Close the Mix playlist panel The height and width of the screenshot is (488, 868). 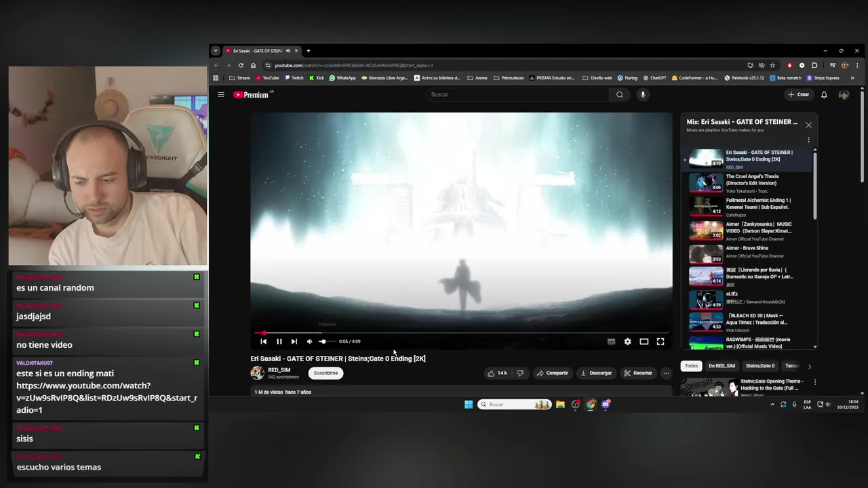point(808,125)
